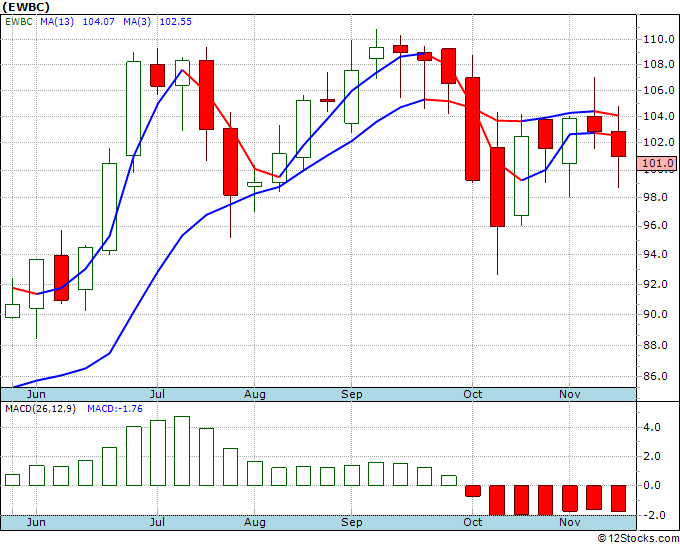The height and width of the screenshot is (546, 680).
Task: Click Oct on the bottom MACD date axis
Action: (x=472, y=522)
